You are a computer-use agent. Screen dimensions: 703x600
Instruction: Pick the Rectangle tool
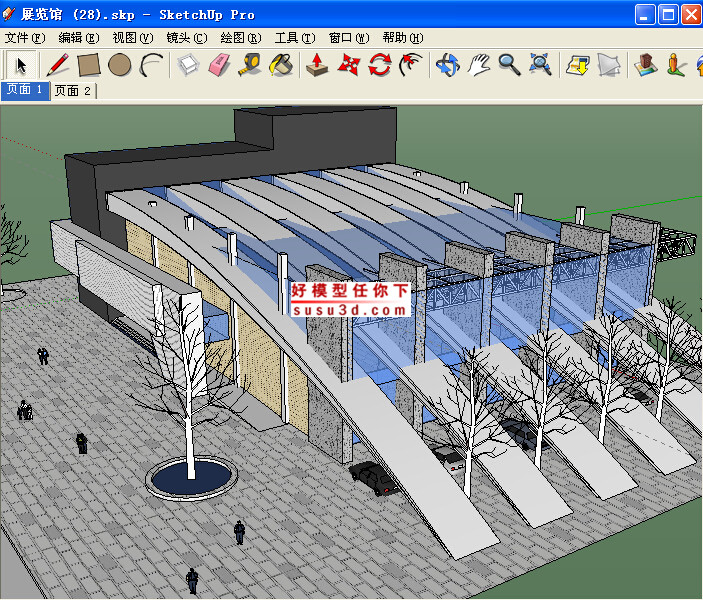point(88,65)
